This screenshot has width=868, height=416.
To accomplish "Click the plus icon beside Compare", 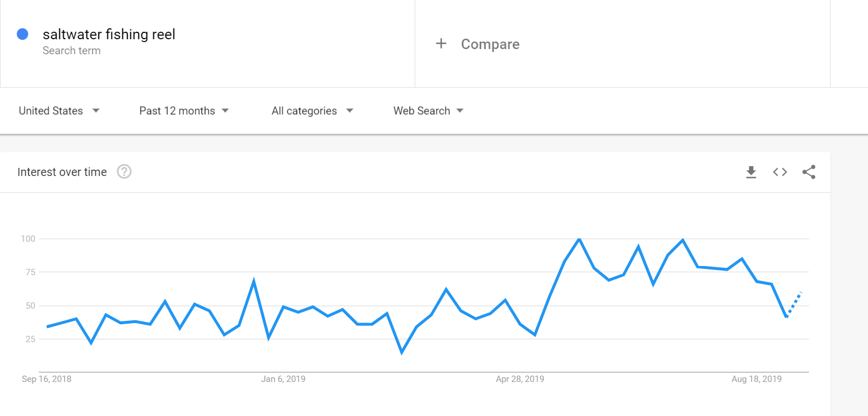I will [x=441, y=44].
